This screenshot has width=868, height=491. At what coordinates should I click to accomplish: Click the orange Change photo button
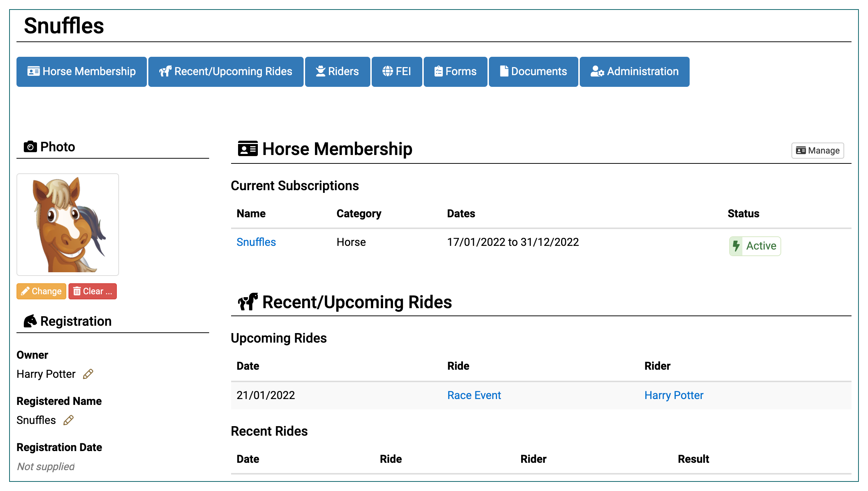pyautogui.click(x=41, y=291)
